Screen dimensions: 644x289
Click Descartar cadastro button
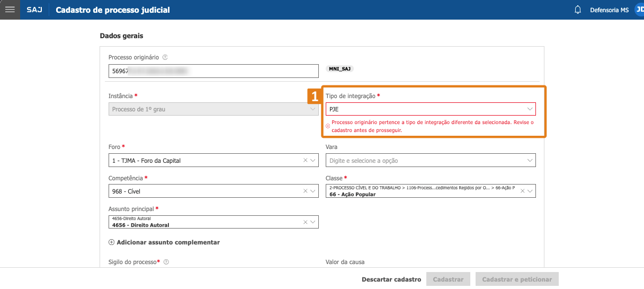click(391, 279)
